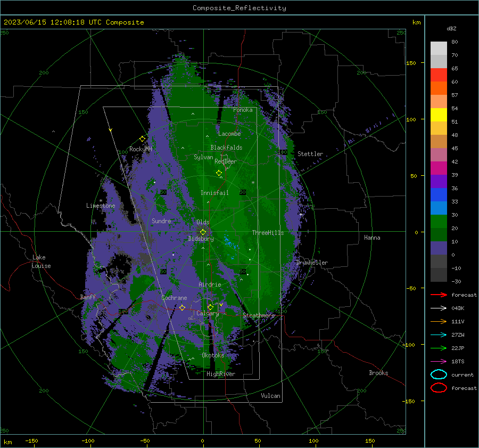Click the magenta 18TS arrow icon
This screenshot has height=448, width=479.
439,361
